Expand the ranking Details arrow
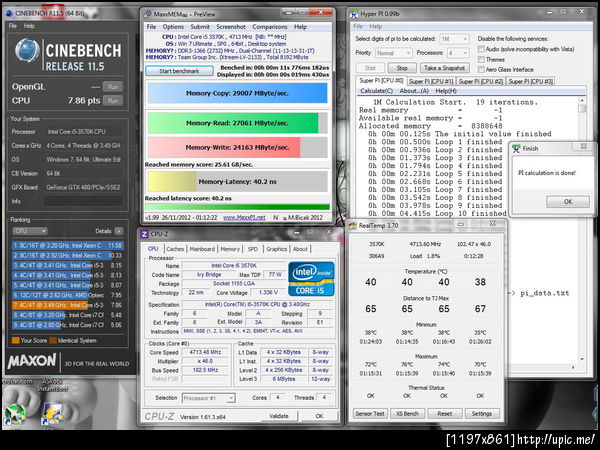The image size is (600, 450). coord(119,231)
